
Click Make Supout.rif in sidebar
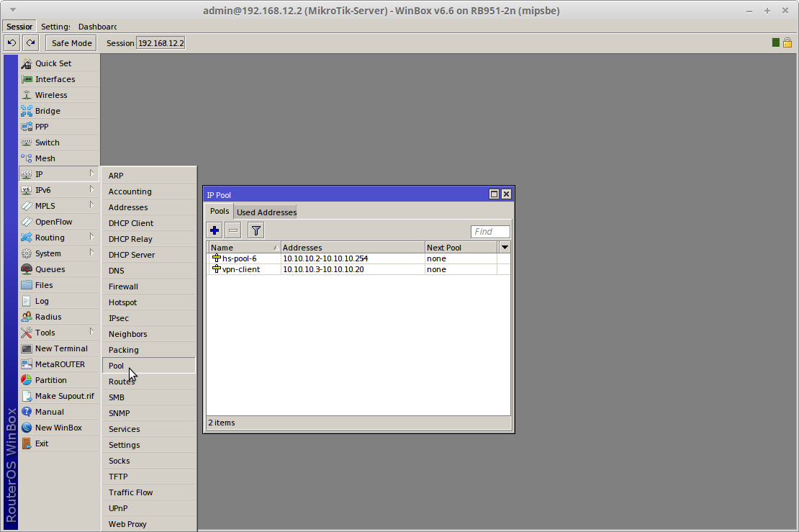pos(59,395)
